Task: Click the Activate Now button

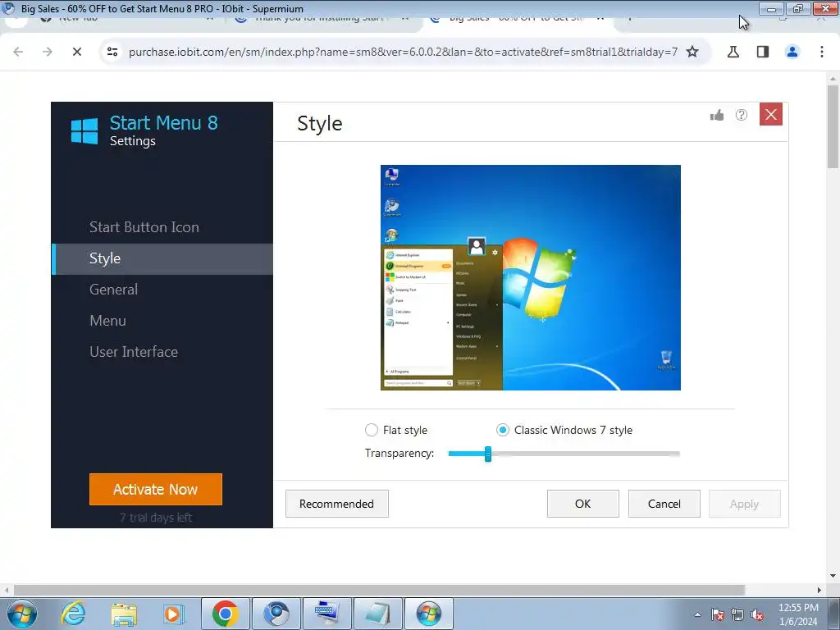Action: pyautogui.click(x=155, y=489)
